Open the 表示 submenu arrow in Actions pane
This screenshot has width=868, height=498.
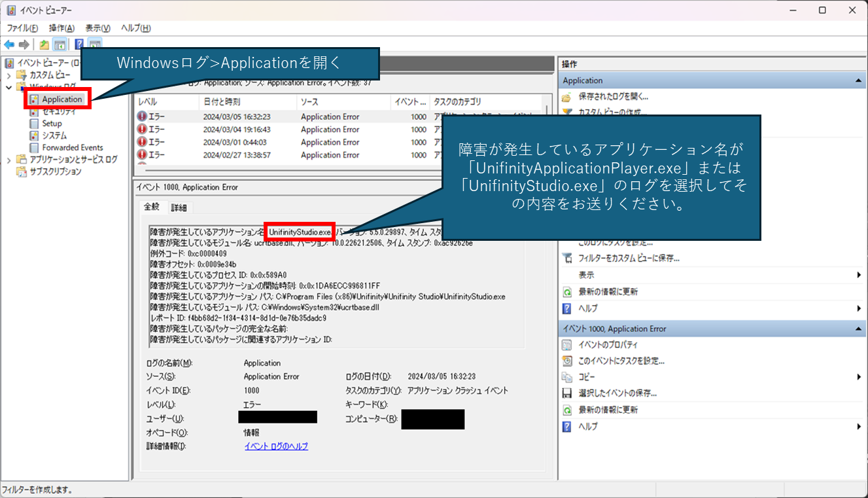tap(859, 276)
